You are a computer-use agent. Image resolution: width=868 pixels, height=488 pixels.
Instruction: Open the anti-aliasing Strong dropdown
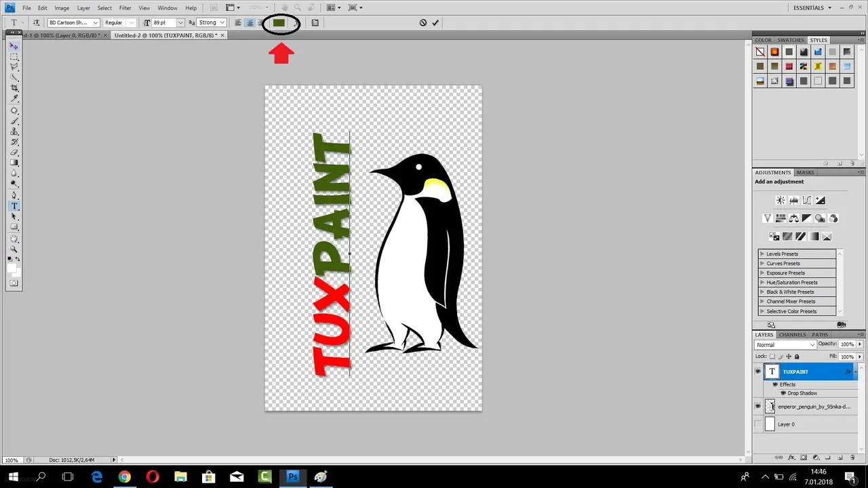(x=222, y=22)
